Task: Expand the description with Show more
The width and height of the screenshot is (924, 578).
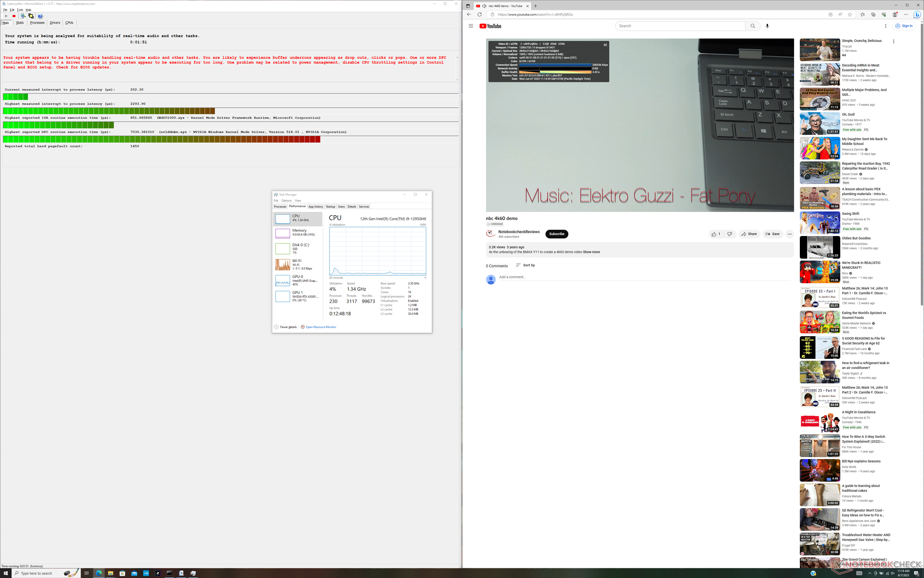Action: click(591, 252)
